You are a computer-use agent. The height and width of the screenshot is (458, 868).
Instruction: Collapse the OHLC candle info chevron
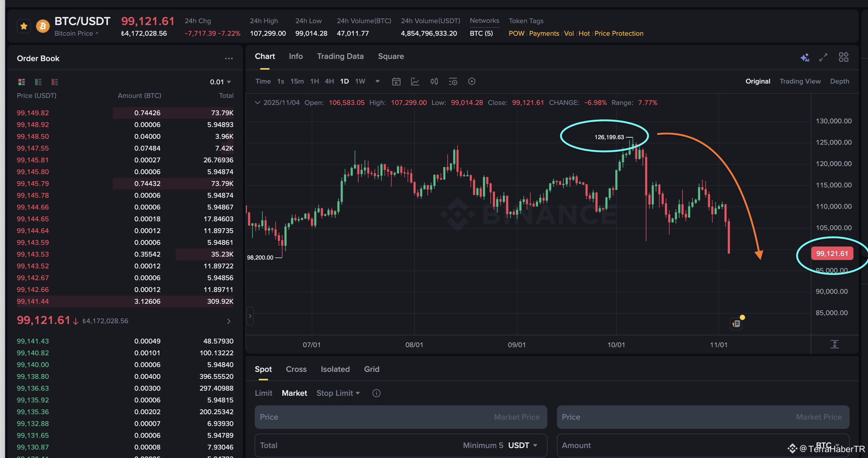(x=258, y=103)
